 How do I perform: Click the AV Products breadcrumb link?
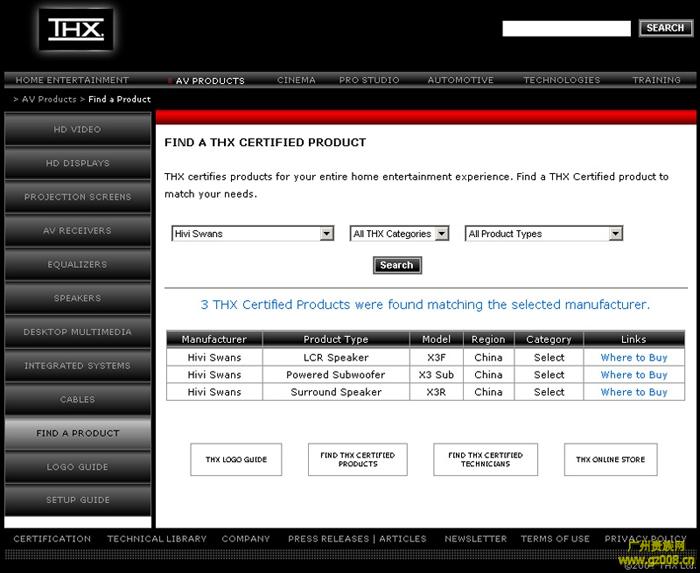tap(49, 99)
